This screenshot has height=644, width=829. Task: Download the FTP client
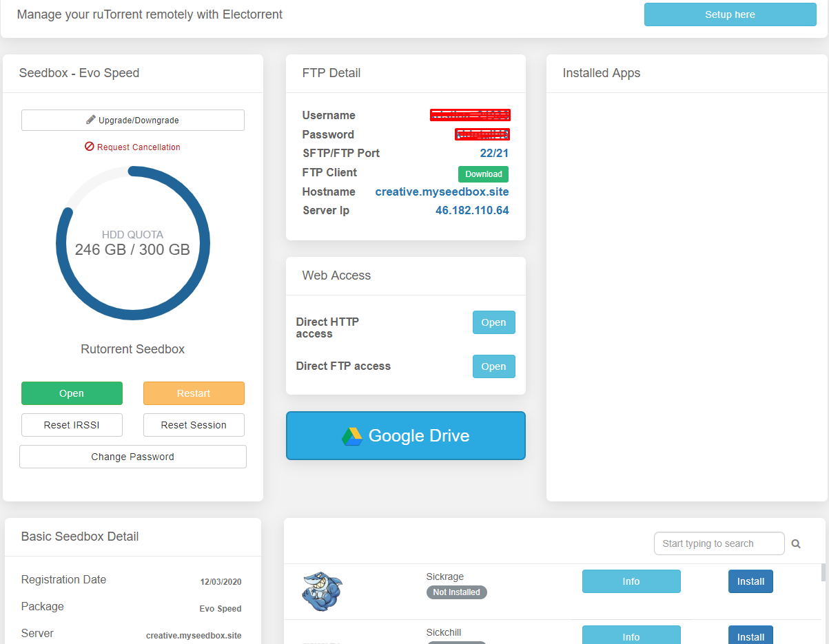[483, 174]
